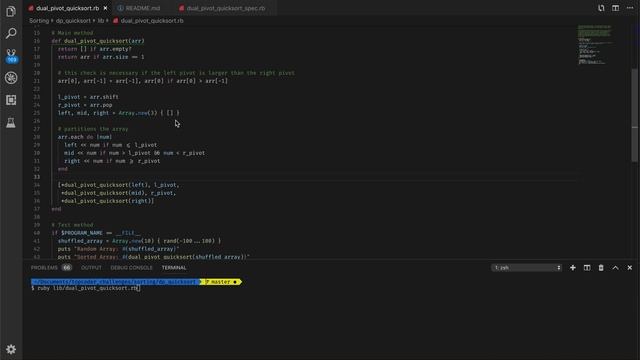This screenshot has width=640, height=360.
Task: Open the Search view in activity bar
Action: tap(11, 33)
